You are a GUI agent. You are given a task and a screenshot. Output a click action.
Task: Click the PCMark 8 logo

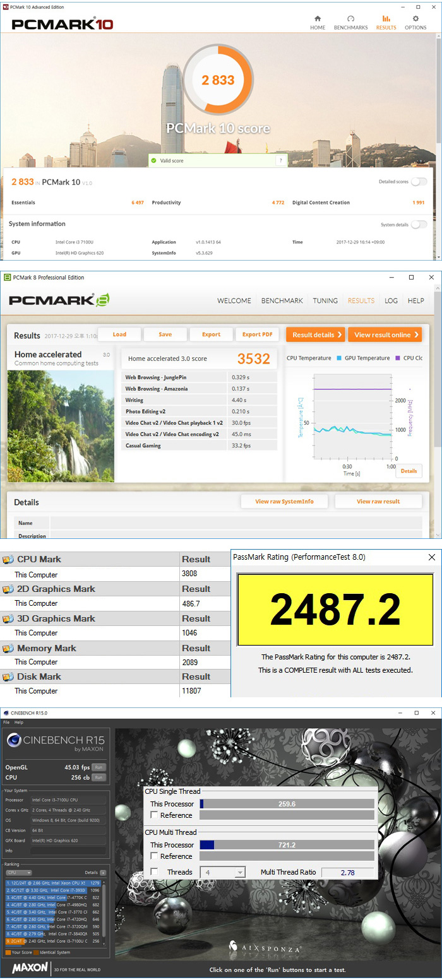pos(60,300)
